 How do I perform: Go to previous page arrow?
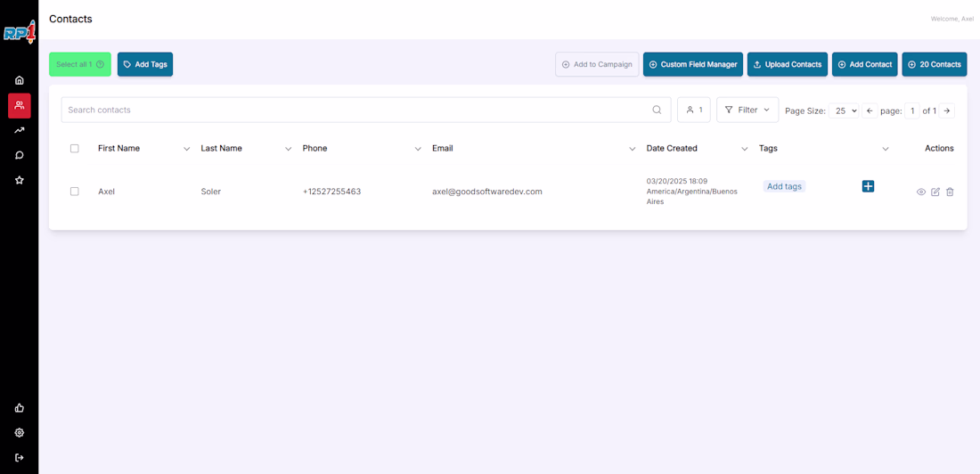coord(870,110)
